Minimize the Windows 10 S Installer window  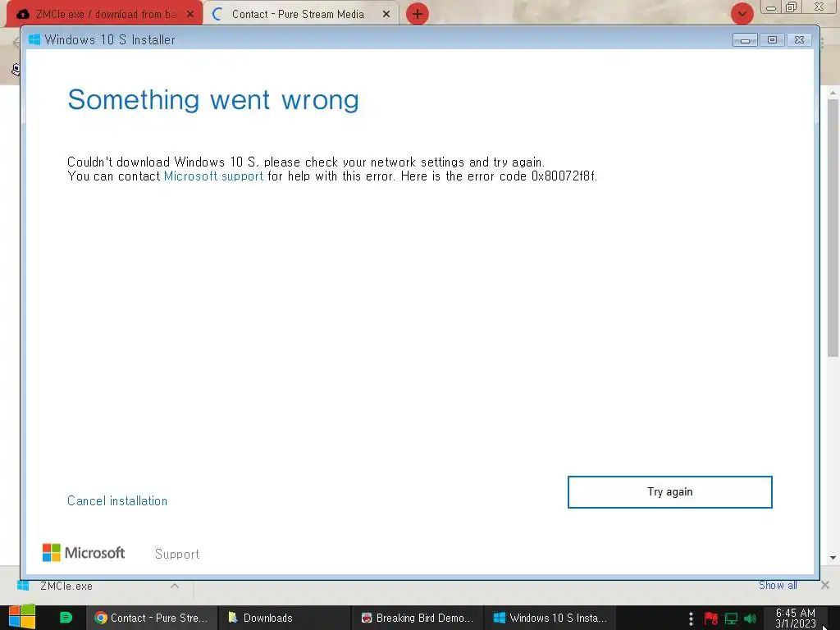tap(745, 40)
